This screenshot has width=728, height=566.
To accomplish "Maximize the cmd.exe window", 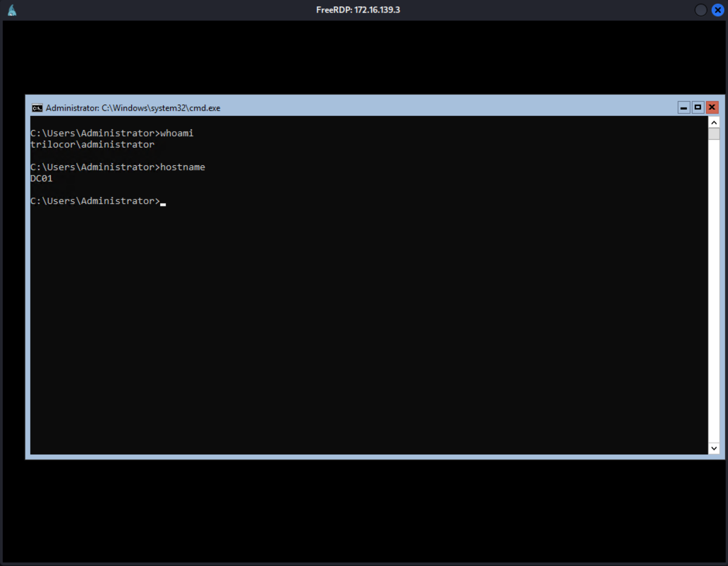I will click(698, 107).
